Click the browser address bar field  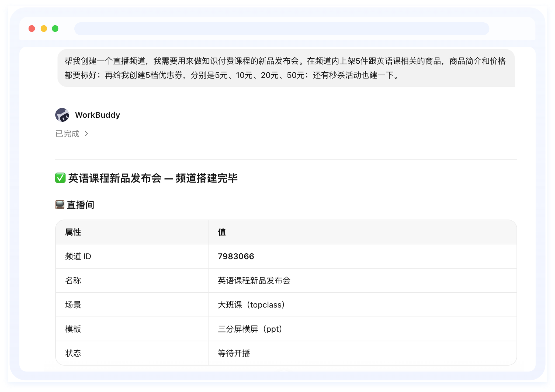tap(282, 29)
